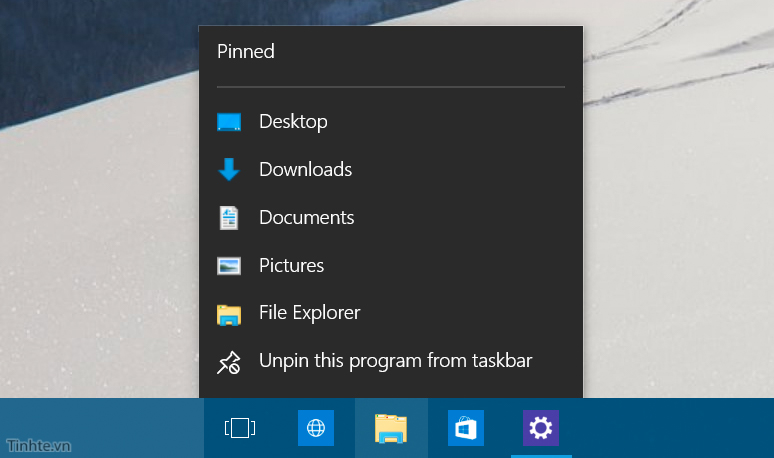The image size is (774, 458).
Task: Click the blue Desktop icon in jump list
Action: pyautogui.click(x=229, y=122)
